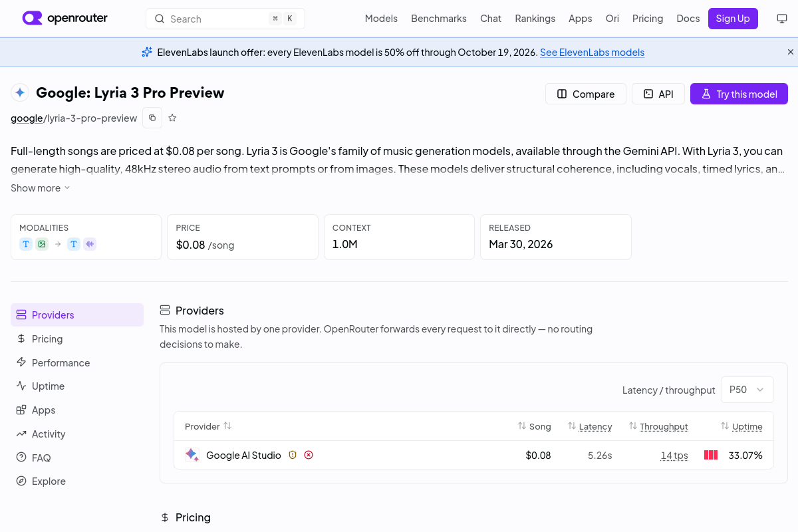Click the Google AI Studio logo icon
The image size is (798, 532).
tap(192, 455)
